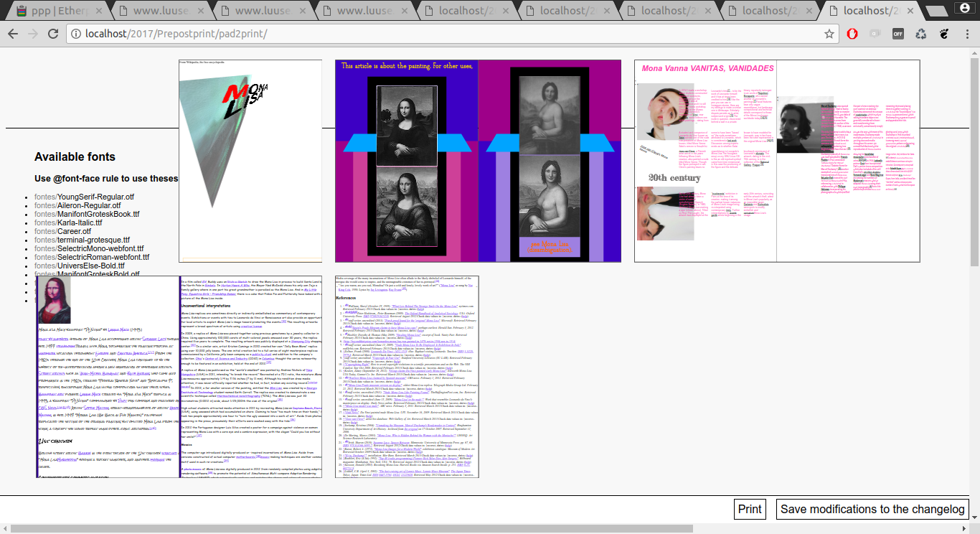Viewport: 980px width, 534px height.
Task: Click the Print button
Action: coord(750,510)
